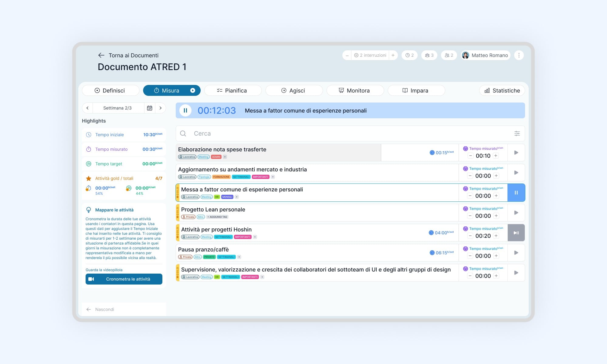Select the Settimana 2/3 label
Screen dimensions: 607x364
point(117,108)
